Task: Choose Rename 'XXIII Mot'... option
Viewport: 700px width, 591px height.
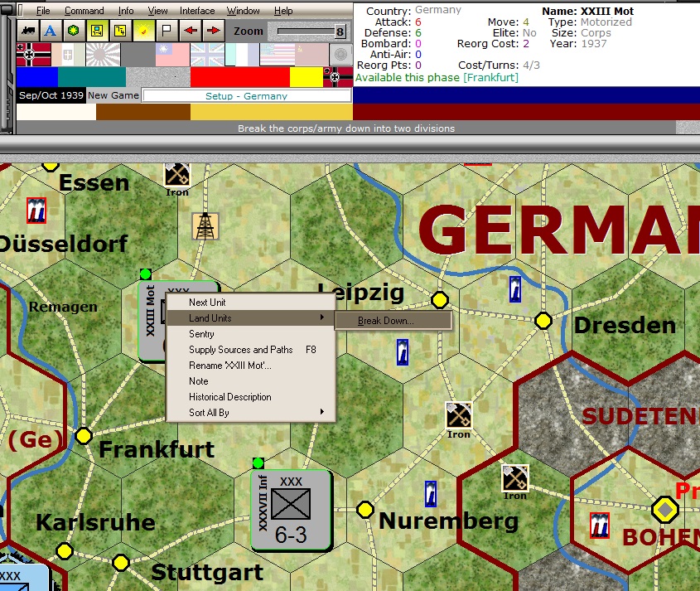Action: point(250,366)
